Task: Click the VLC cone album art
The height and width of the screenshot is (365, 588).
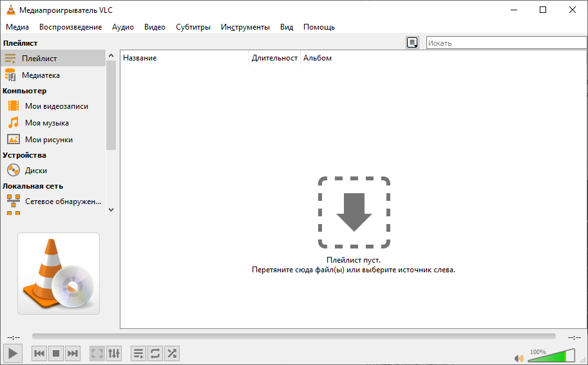Action: tap(59, 273)
